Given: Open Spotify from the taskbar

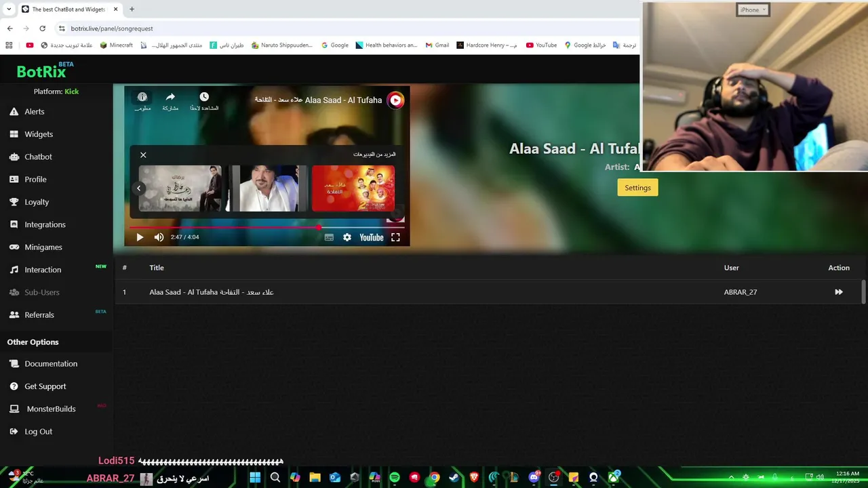Looking at the screenshot, I should click(395, 477).
